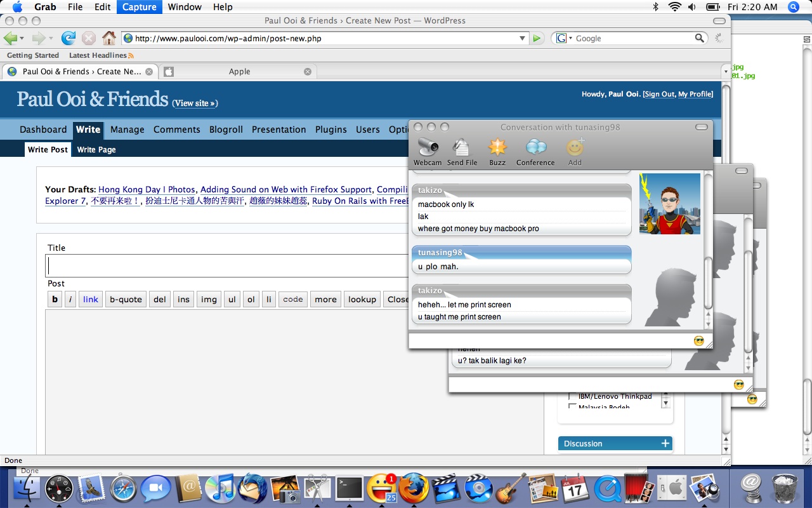Click the img quicktag button
This screenshot has width=812, height=508.
pos(209,299)
